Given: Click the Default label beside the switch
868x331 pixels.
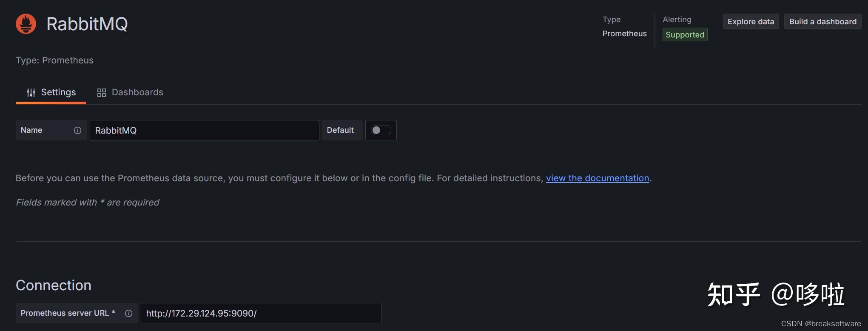Looking at the screenshot, I should click(x=340, y=130).
